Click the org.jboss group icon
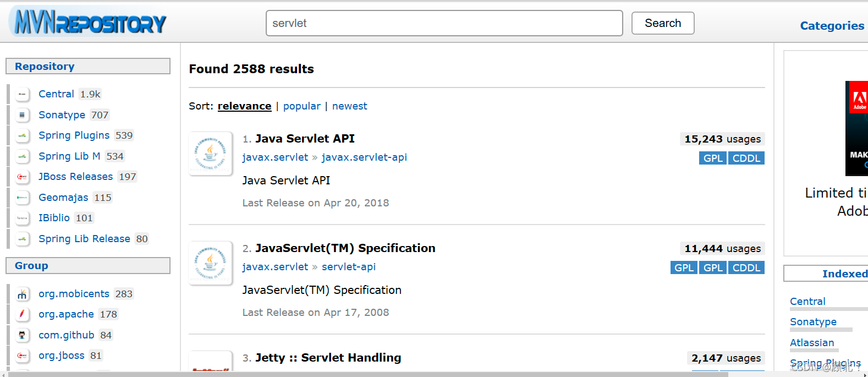Image resolution: width=868 pixels, height=377 pixels. [22, 356]
